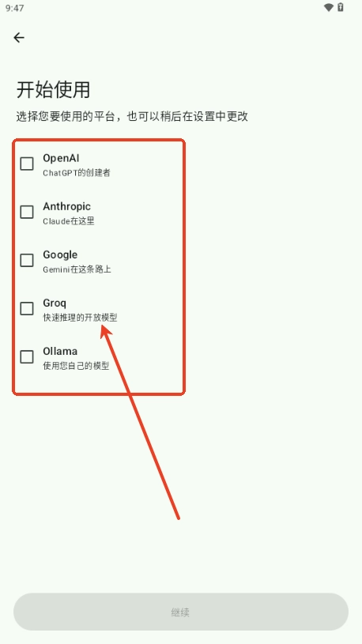Check the OpenAI checkbox
Image resolution: width=362 pixels, height=644 pixels.
[x=27, y=164]
